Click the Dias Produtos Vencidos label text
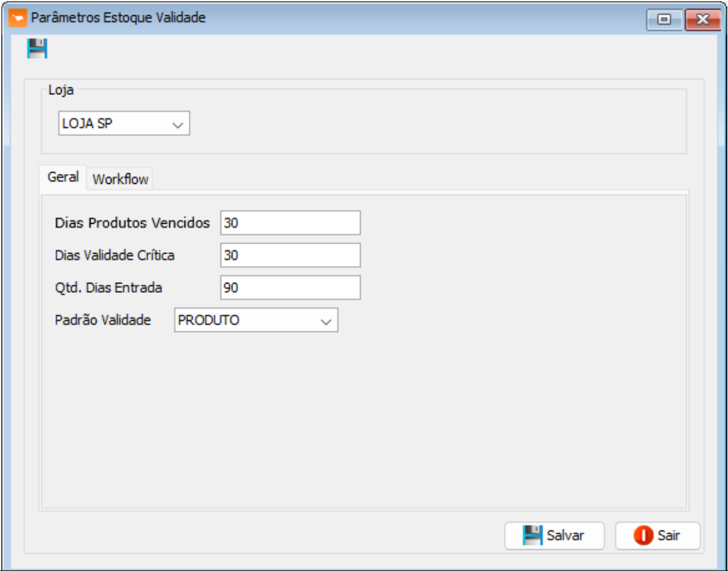This screenshot has width=728, height=571. tap(132, 223)
